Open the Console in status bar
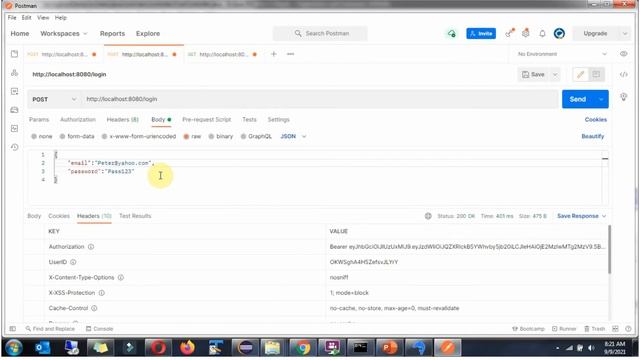This screenshot has width=640, height=360. pyautogui.click(x=100, y=329)
